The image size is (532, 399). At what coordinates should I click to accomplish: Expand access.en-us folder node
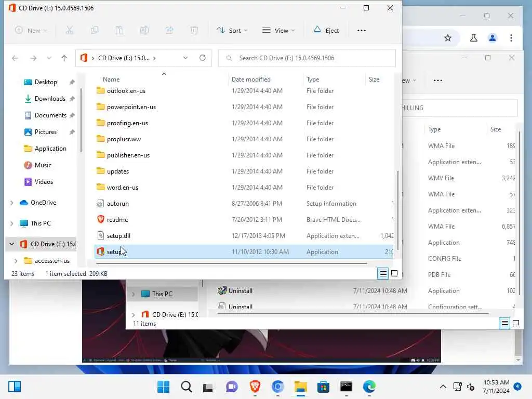[16, 261]
